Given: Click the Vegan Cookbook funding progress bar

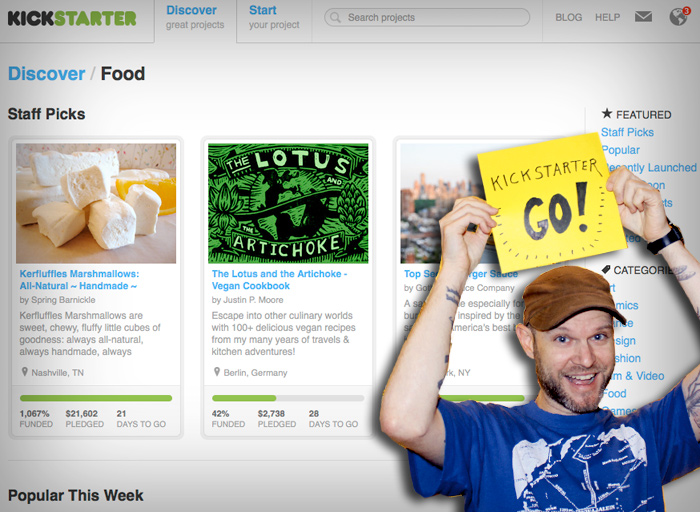Looking at the screenshot, I should tap(288, 398).
